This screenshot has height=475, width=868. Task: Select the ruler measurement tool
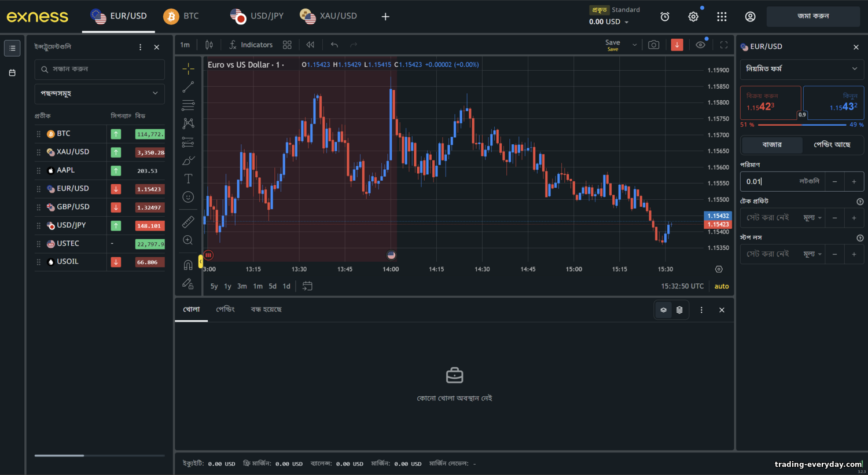tap(188, 221)
